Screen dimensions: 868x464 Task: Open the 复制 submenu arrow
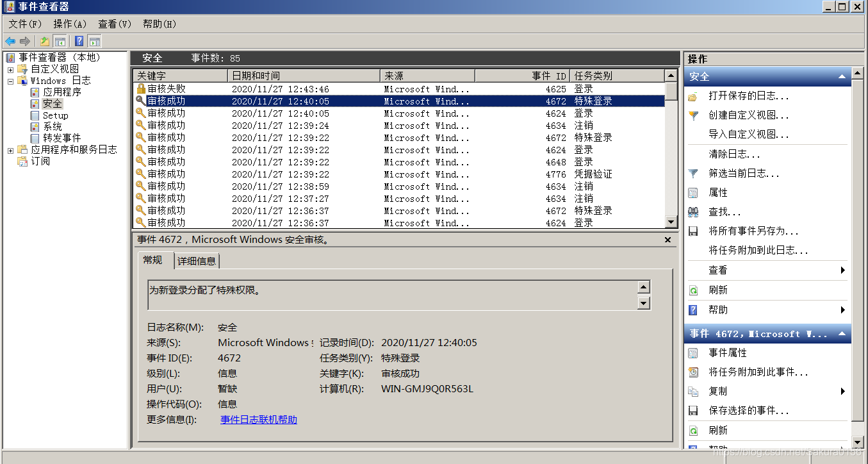coord(843,391)
